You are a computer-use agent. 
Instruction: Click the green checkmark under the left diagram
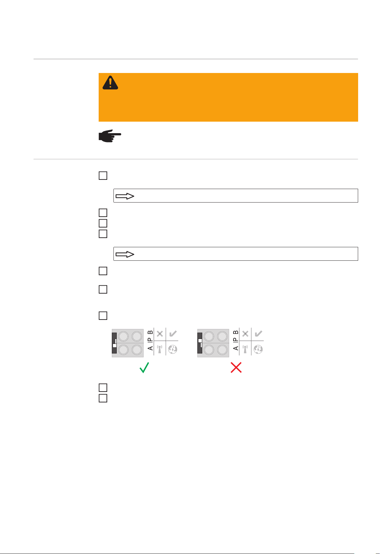[x=144, y=367]
